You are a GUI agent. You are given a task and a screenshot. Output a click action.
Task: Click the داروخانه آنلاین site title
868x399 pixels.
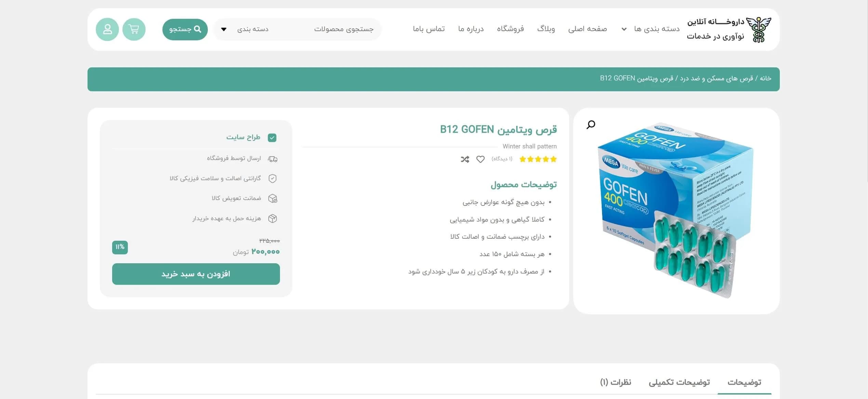716,22
